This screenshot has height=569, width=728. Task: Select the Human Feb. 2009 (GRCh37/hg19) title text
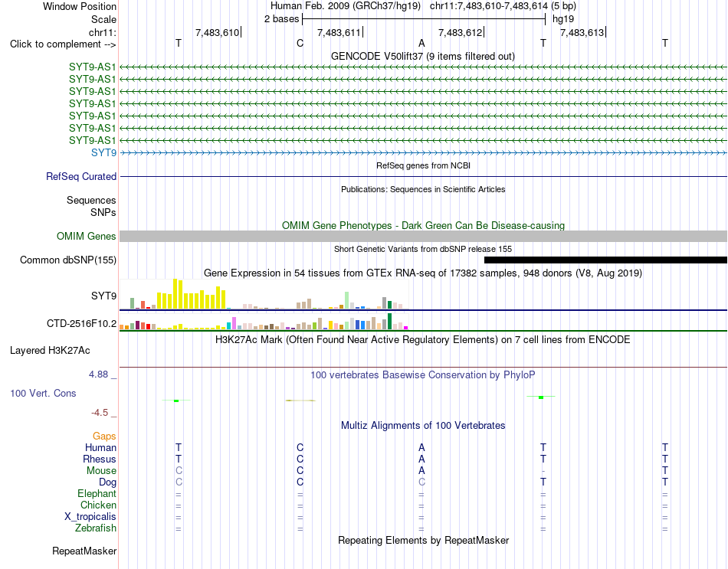coord(346,6)
